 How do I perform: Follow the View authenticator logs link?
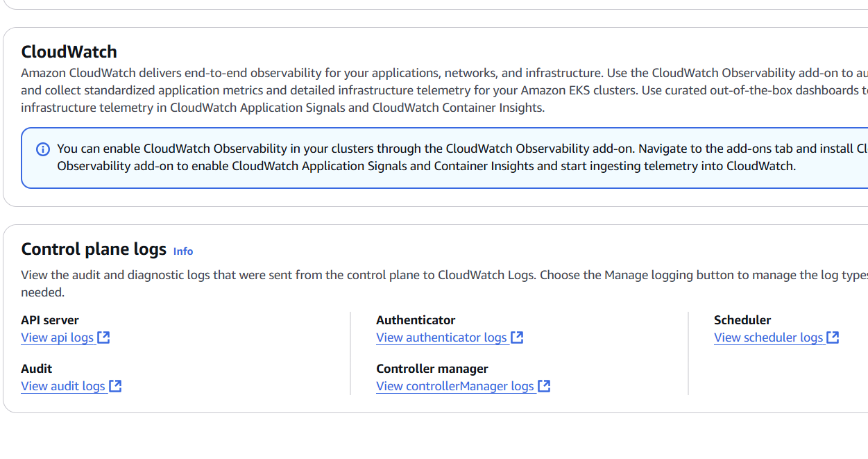(x=441, y=337)
